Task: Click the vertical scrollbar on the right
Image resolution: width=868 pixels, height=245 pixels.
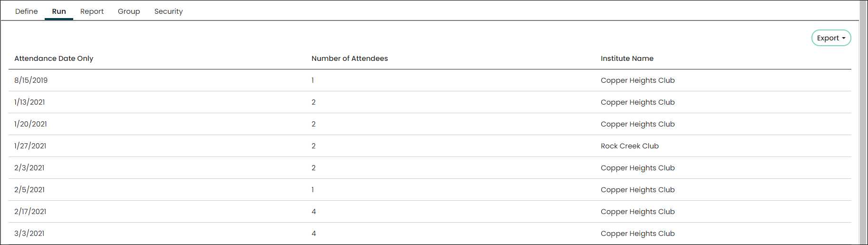Action: [x=863, y=122]
